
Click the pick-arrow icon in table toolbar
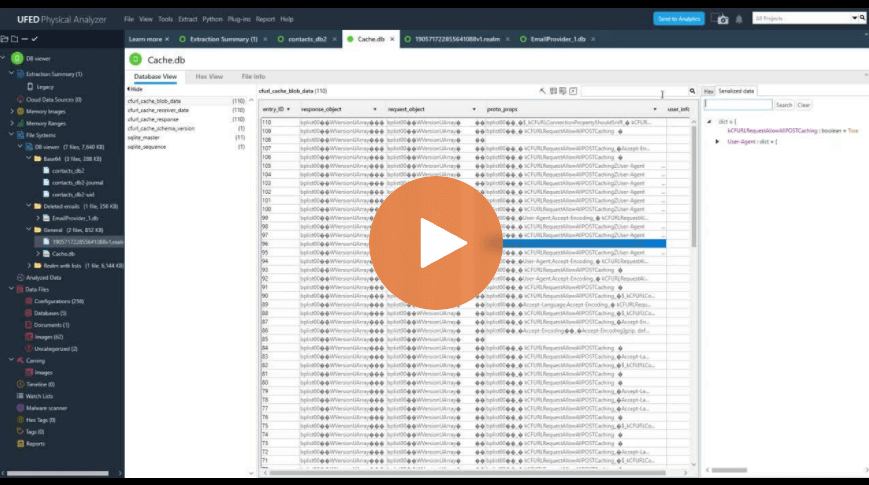tap(543, 91)
